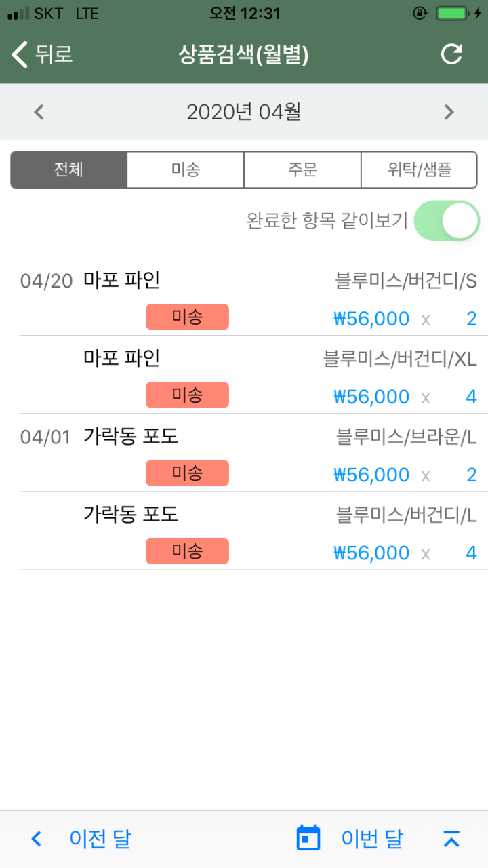Open the 주문 tab
The height and width of the screenshot is (868, 488).
tap(302, 170)
